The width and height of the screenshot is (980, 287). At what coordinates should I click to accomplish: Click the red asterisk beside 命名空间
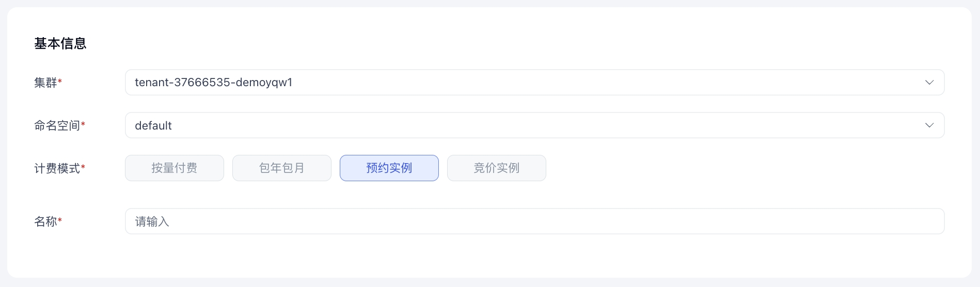point(83,124)
